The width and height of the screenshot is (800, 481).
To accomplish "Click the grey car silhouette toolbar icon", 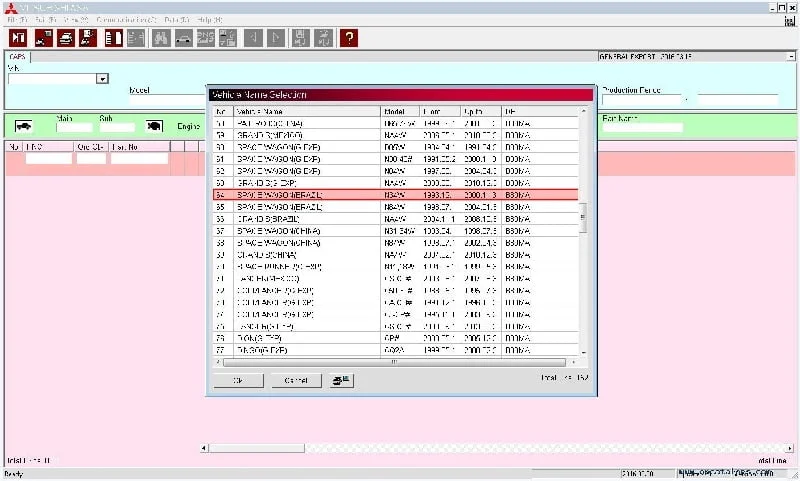I will click(x=184, y=38).
